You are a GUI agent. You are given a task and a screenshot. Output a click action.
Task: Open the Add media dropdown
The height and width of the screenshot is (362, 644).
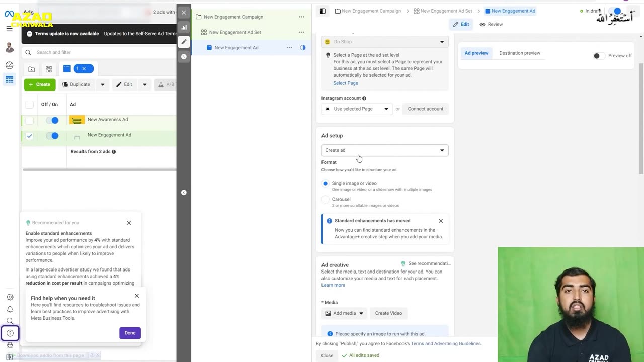point(345,313)
